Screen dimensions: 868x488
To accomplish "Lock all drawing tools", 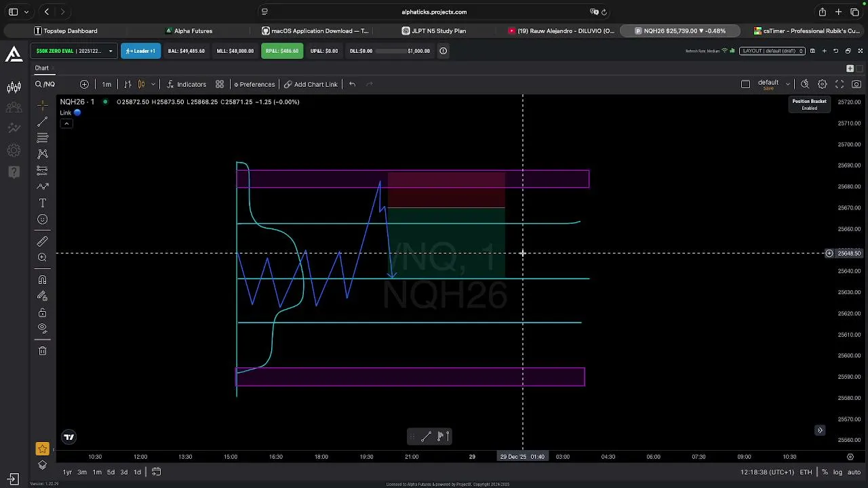I will click(x=42, y=312).
